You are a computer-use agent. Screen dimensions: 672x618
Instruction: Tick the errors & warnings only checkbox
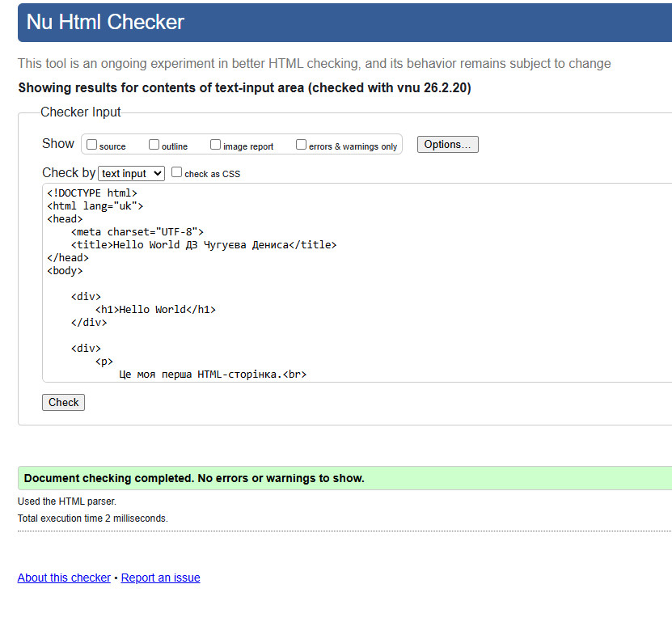point(301,145)
